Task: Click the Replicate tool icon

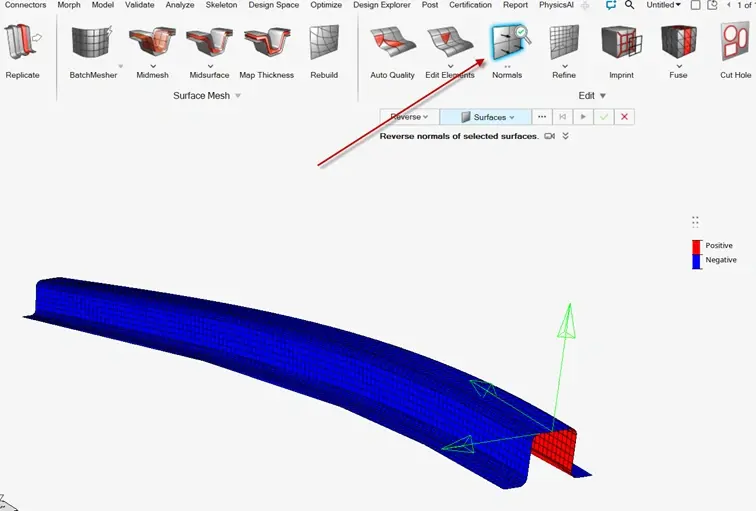Action: (x=22, y=44)
